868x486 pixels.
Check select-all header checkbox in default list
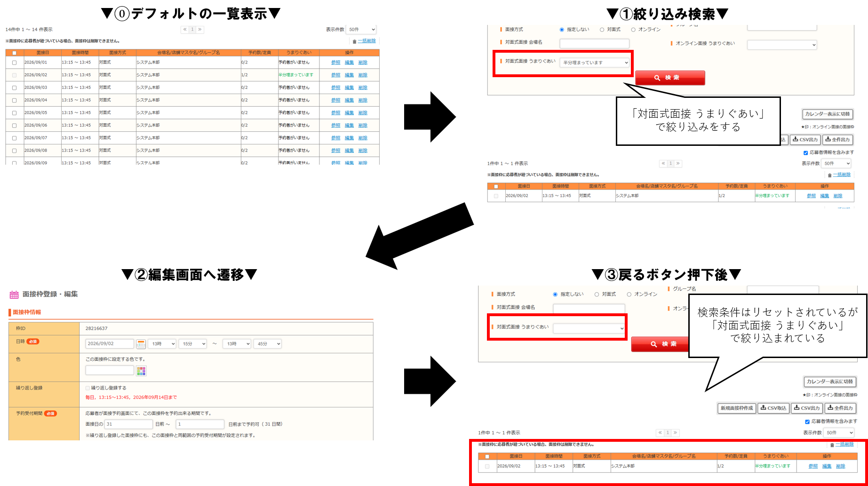coord(15,53)
